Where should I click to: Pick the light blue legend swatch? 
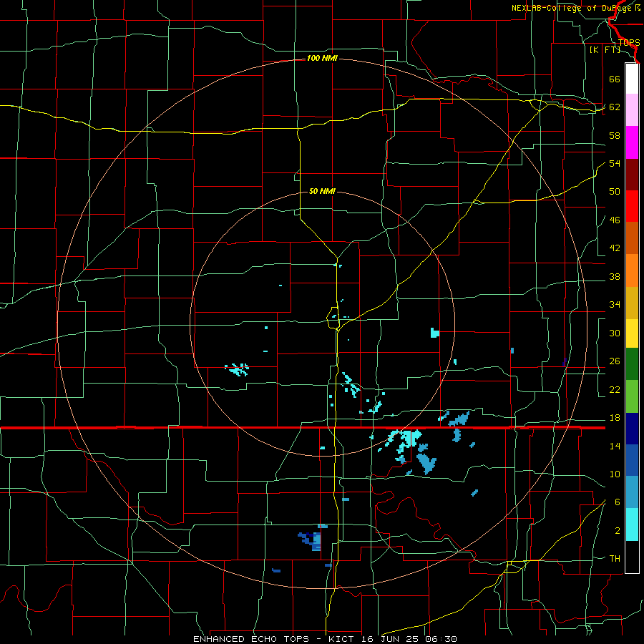(x=632, y=492)
